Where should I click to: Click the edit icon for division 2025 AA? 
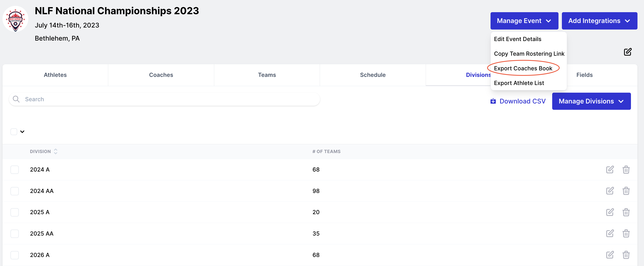[610, 234]
